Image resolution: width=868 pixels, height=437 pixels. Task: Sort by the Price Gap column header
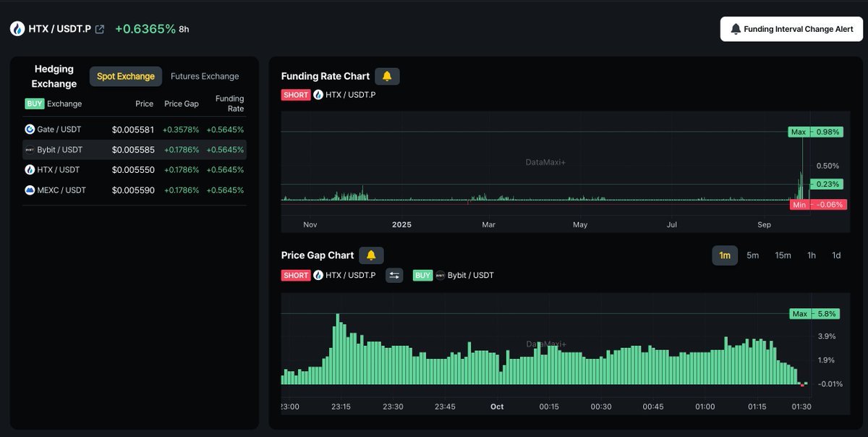182,103
